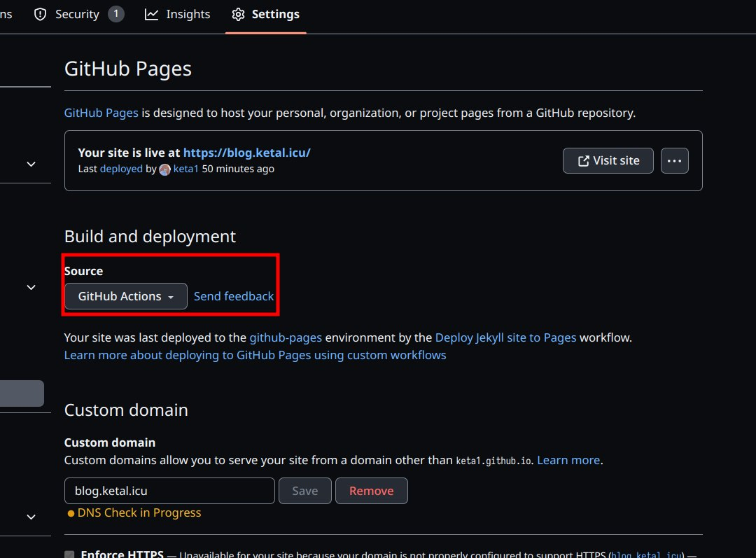Image resolution: width=756 pixels, height=558 pixels.
Task: Open the GitHub Actions source dropdown
Action: point(126,296)
